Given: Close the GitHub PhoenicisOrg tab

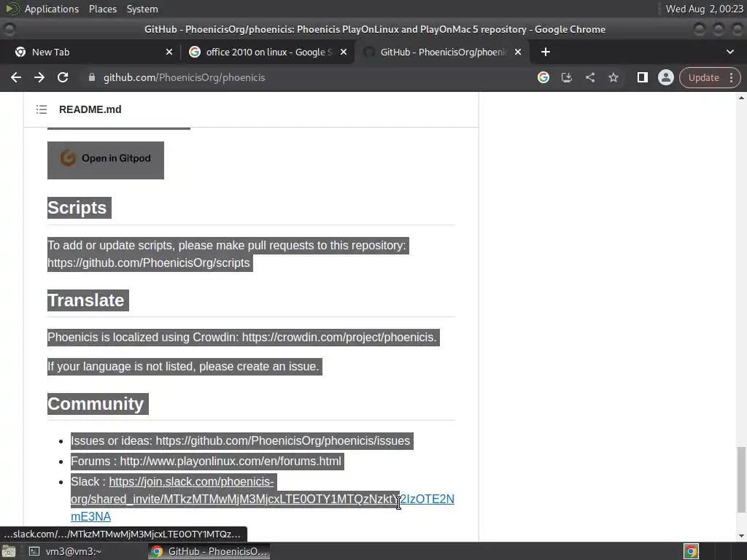Looking at the screenshot, I should (x=518, y=52).
